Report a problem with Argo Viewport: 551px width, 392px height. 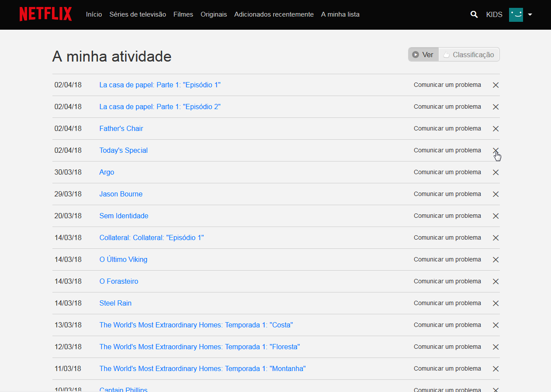(x=447, y=172)
